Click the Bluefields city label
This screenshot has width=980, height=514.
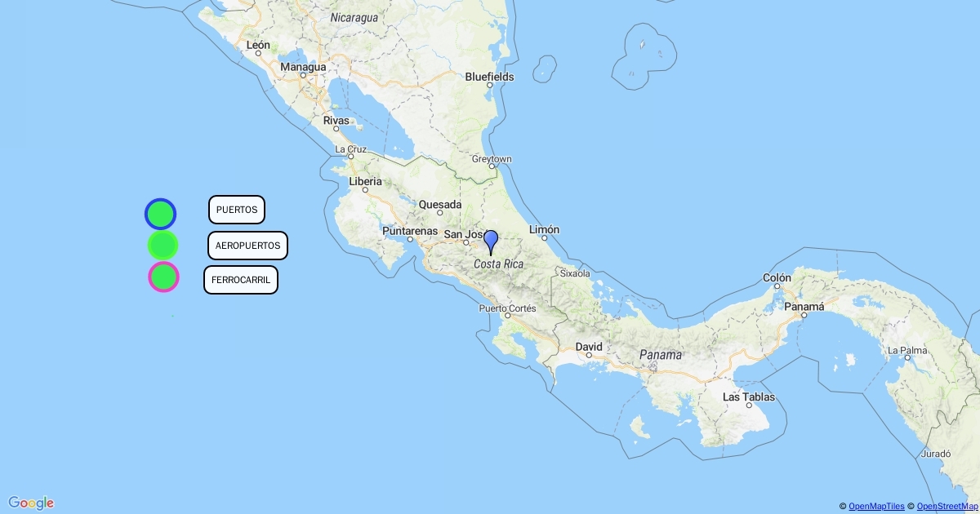click(489, 77)
